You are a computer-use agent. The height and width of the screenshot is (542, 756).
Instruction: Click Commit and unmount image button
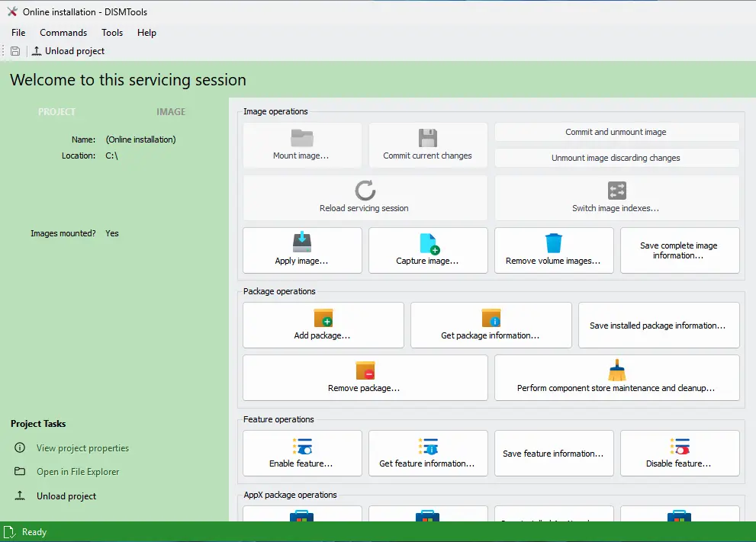click(x=616, y=132)
